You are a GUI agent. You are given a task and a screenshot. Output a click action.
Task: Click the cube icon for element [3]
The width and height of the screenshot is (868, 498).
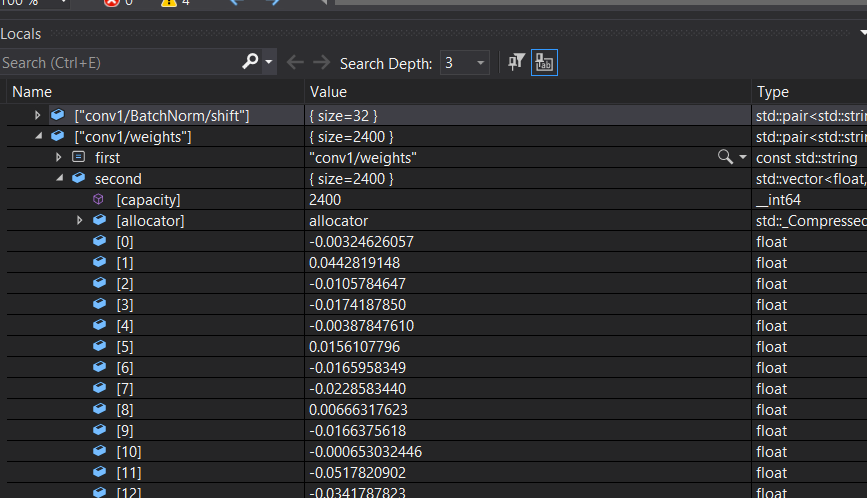tap(100, 304)
